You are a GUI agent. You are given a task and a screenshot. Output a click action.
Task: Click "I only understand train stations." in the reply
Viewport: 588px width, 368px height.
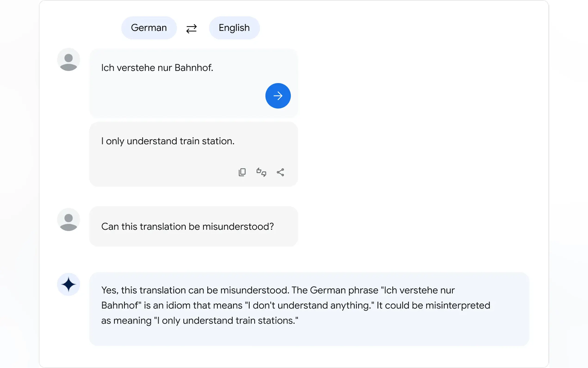point(226,320)
